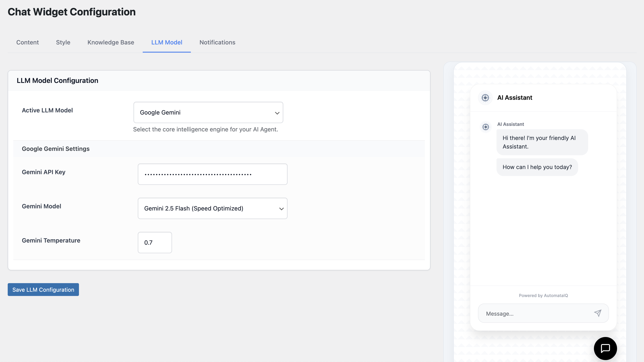644x362 pixels.
Task: Click the send message paper plane icon
Action: coord(598,313)
